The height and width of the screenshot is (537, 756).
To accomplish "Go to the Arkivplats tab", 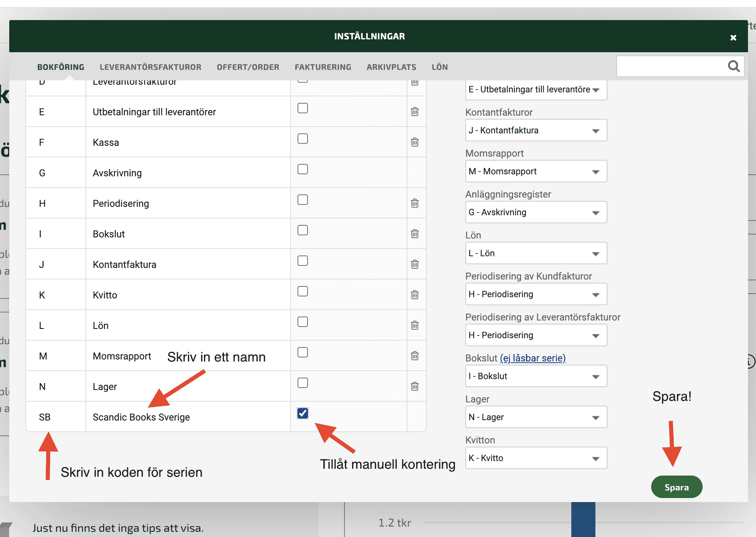I will [x=391, y=67].
